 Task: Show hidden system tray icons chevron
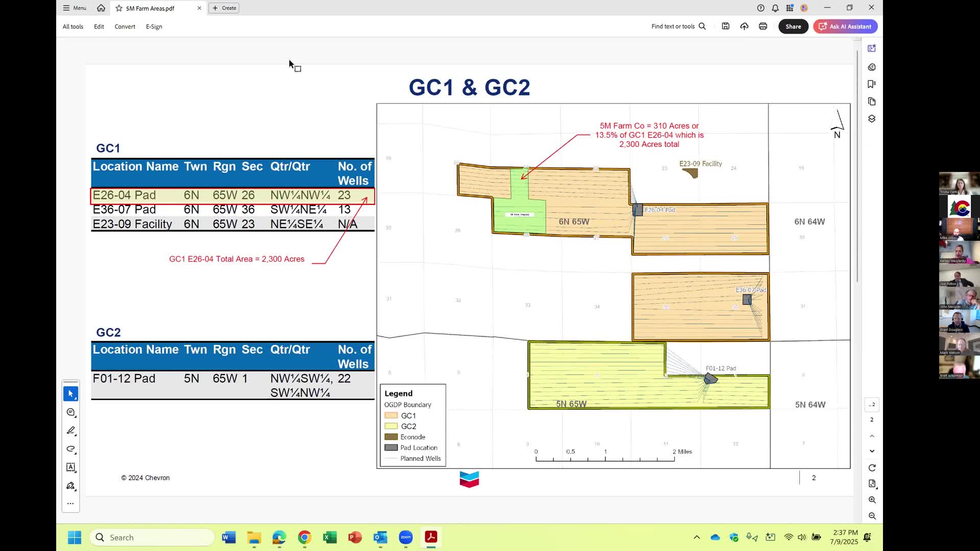[x=696, y=537]
